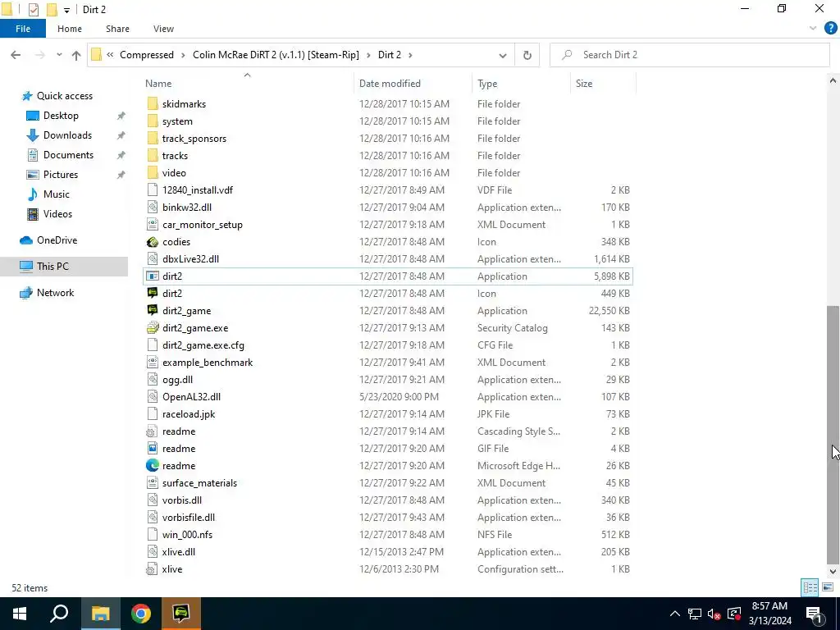The width and height of the screenshot is (840, 630).
Task: Show hidden tray icons chevron
Action: 675,614
